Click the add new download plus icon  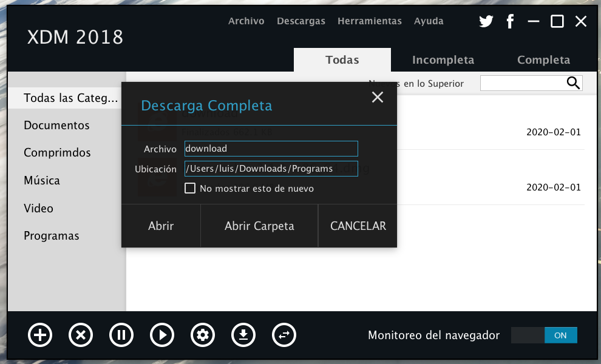(40, 335)
